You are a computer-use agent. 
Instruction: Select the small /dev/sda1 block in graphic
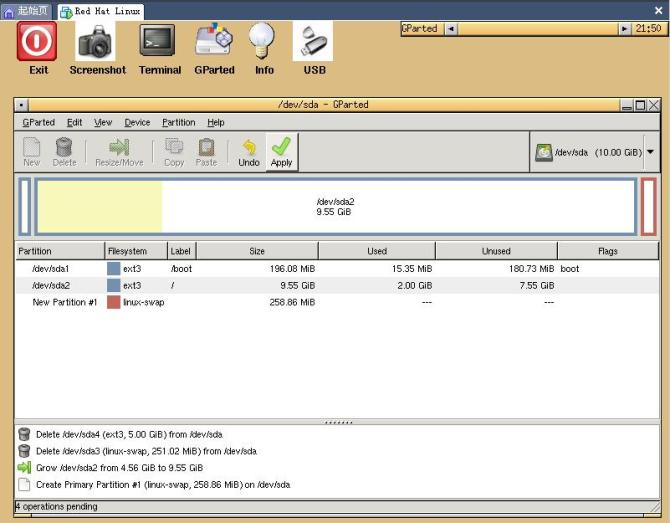(x=25, y=207)
